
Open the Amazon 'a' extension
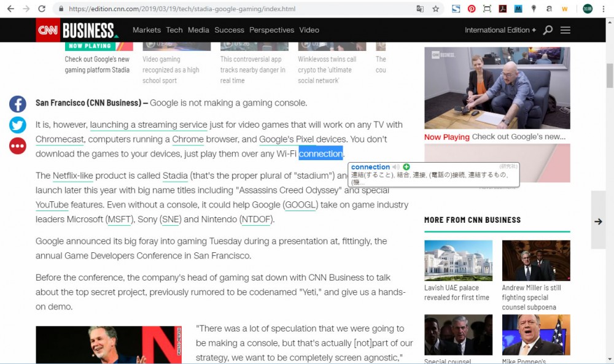click(x=549, y=9)
